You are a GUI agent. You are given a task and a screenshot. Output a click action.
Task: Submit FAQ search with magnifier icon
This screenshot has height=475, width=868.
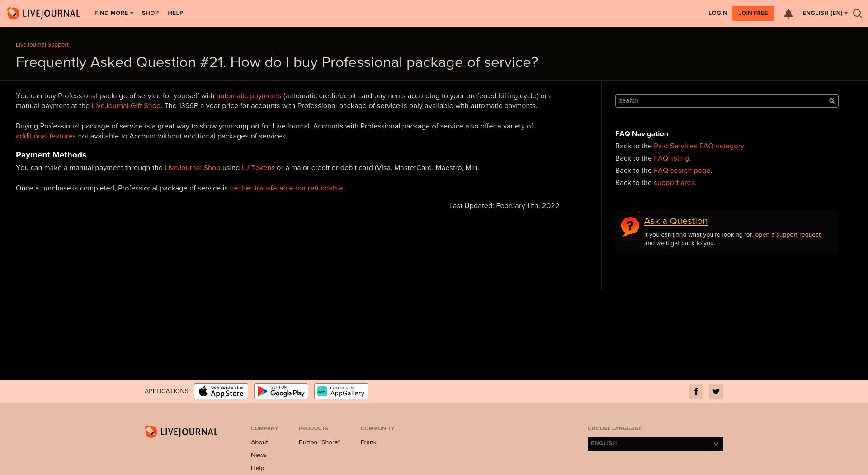(831, 101)
